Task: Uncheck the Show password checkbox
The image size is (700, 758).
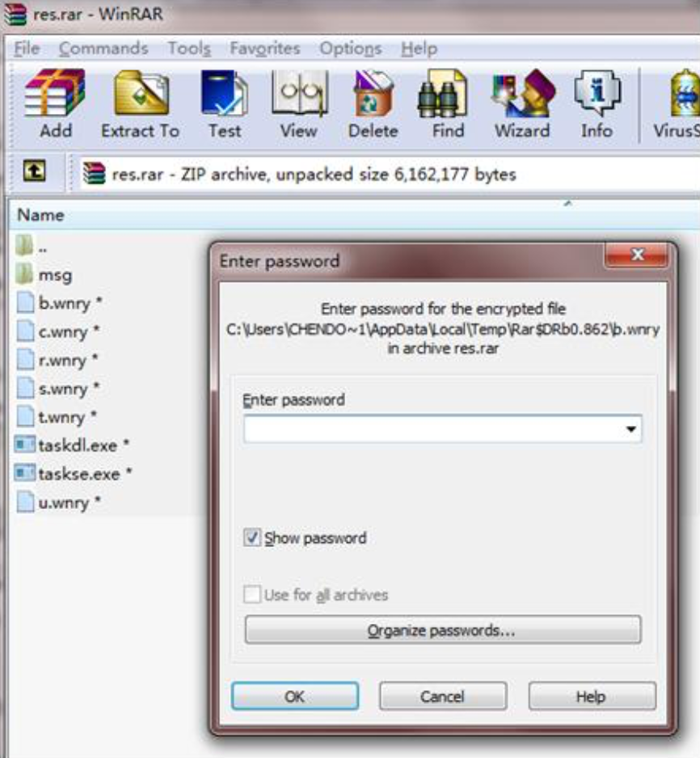Action: [x=252, y=537]
